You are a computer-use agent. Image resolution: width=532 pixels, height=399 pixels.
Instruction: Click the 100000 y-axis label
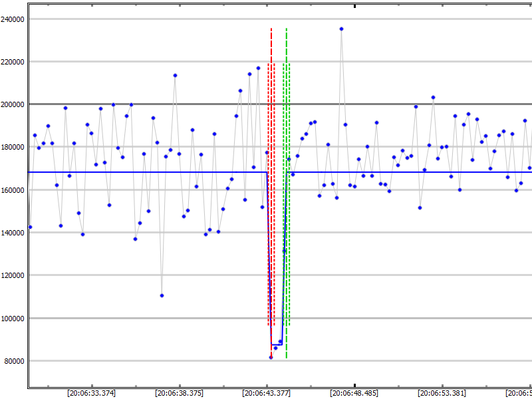point(13,319)
